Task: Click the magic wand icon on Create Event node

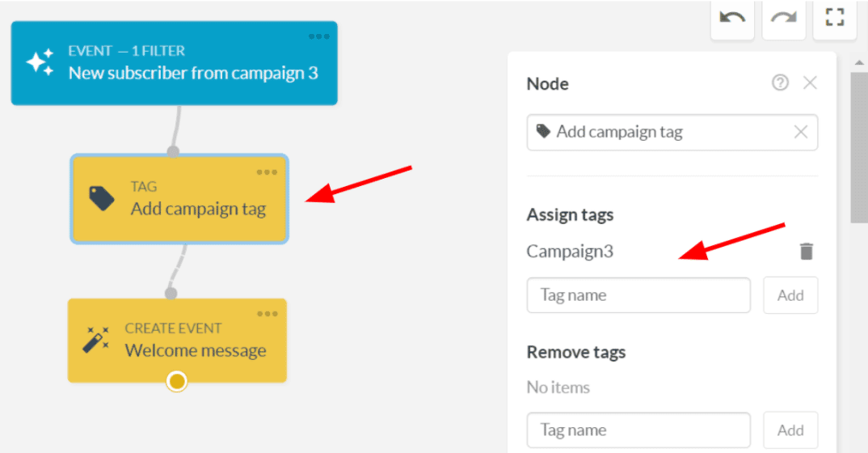Action: pos(96,341)
